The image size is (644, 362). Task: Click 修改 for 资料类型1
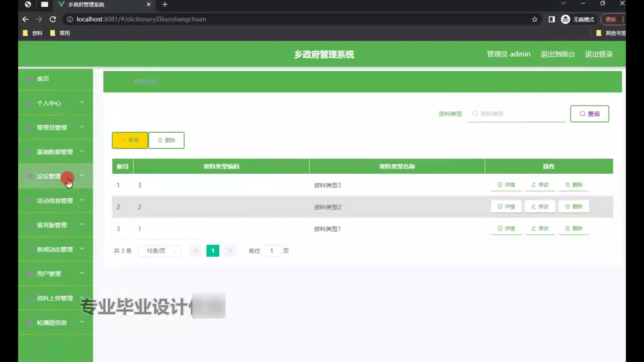[540, 228]
